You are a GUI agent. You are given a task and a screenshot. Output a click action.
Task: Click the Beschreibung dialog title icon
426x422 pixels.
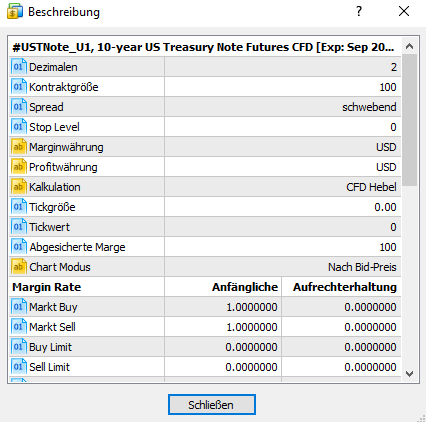pyautogui.click(x=15, y=12)
